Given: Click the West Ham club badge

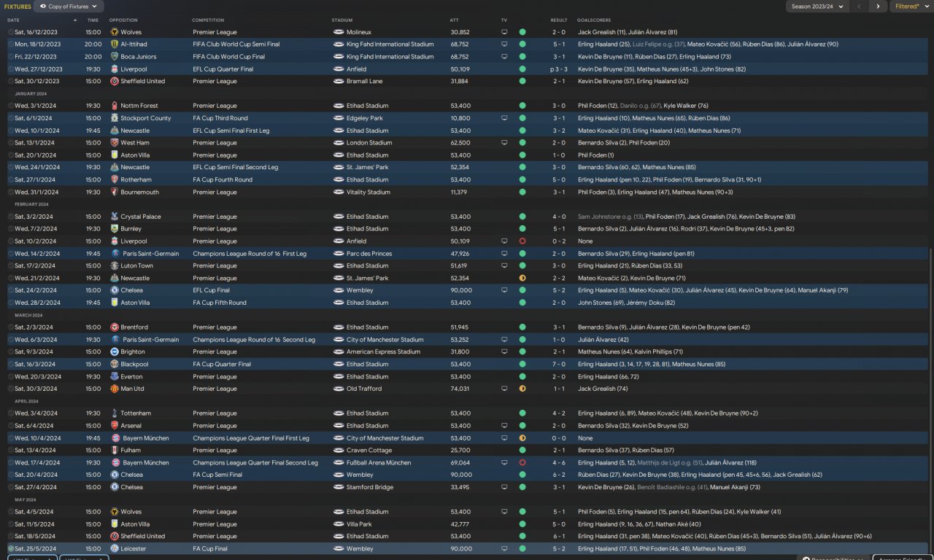Looking at the screenshot, I should (115, 143).
